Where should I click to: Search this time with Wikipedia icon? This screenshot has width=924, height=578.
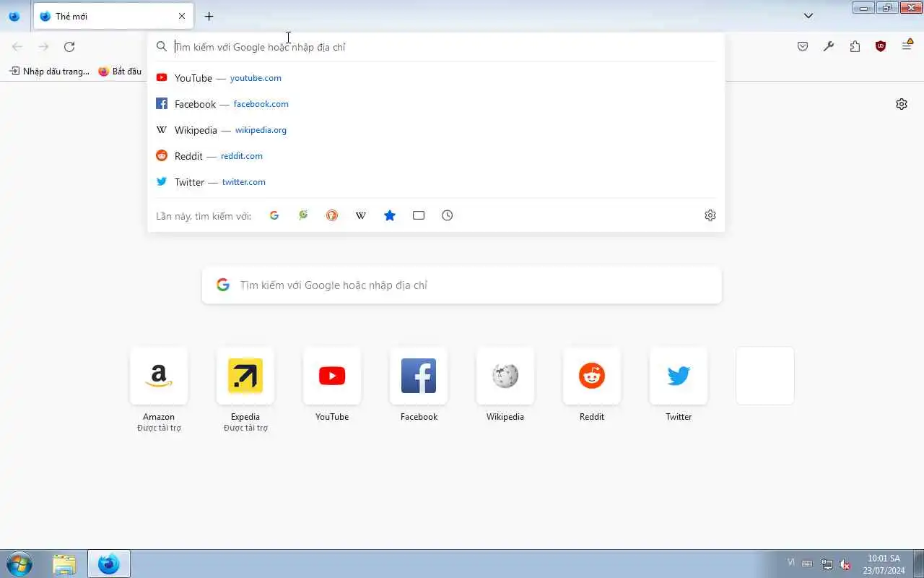point(361,215)
